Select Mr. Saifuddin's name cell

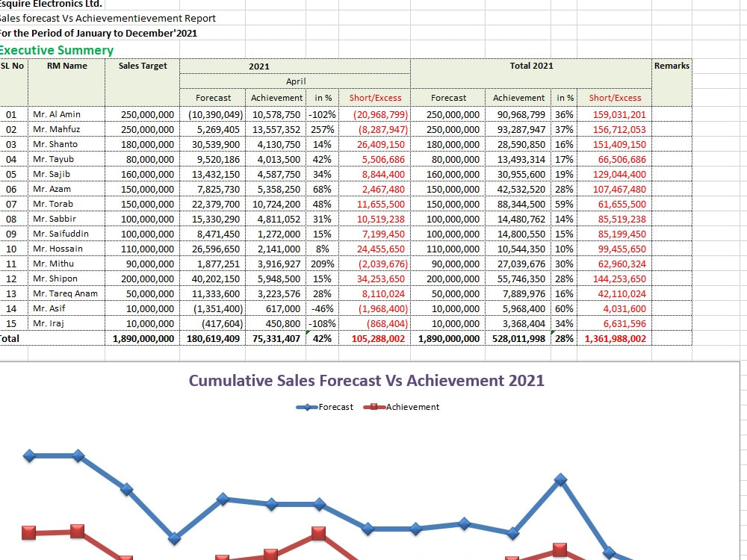[x=66, y=234]
